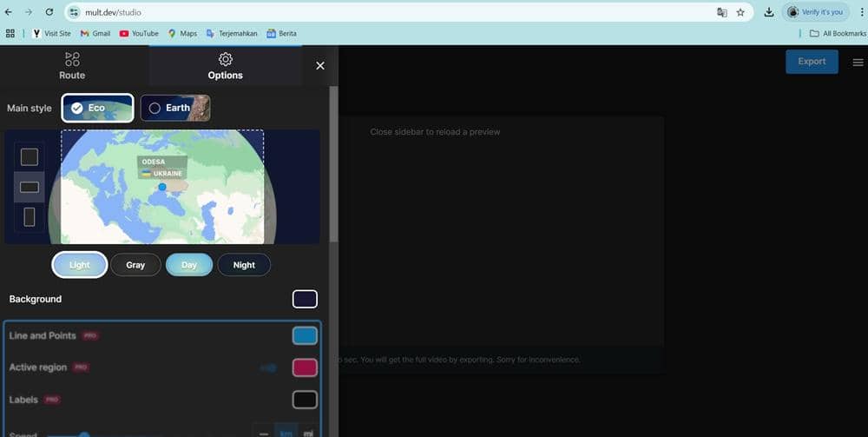Open the hamburger menu next to Export

[858, 62]
